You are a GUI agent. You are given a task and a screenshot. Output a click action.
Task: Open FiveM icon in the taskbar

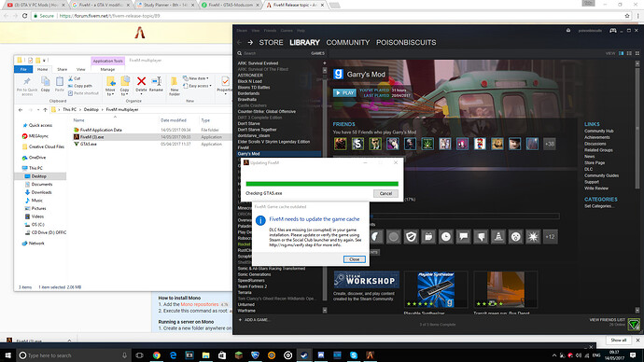coord(370,355)
